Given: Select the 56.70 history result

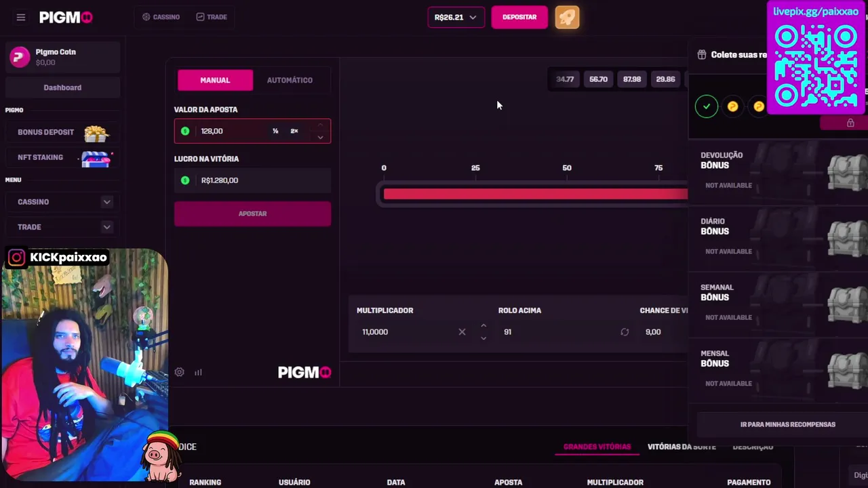Looking at the screenshot, I should click(598, 79).
